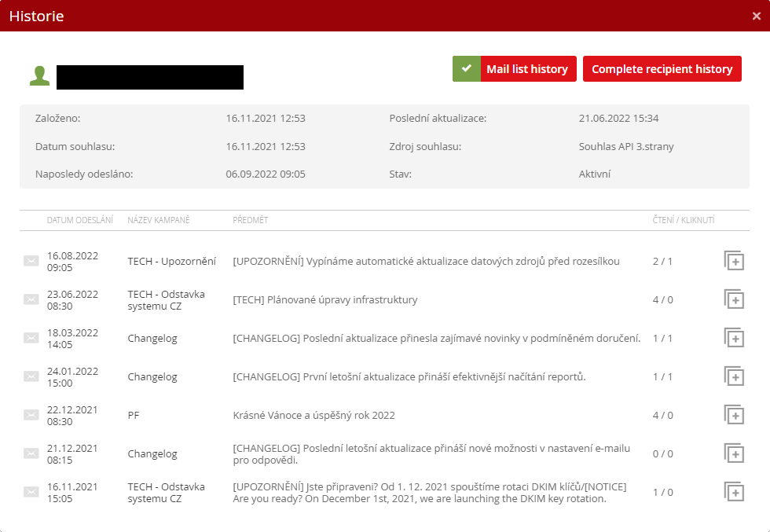This screenshot has height=532, width=770.
Task: Click sent date 23.06.2022 08:30
Action: [x=72, y=299]
